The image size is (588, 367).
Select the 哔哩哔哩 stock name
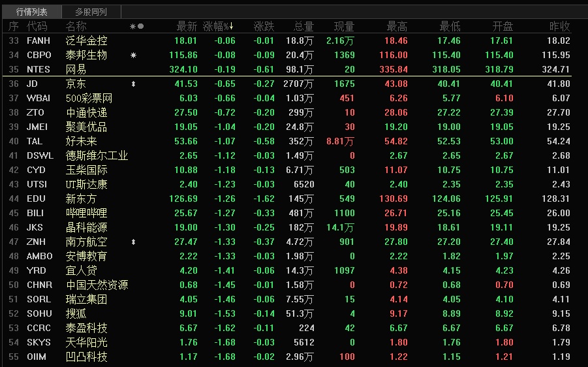86,213
